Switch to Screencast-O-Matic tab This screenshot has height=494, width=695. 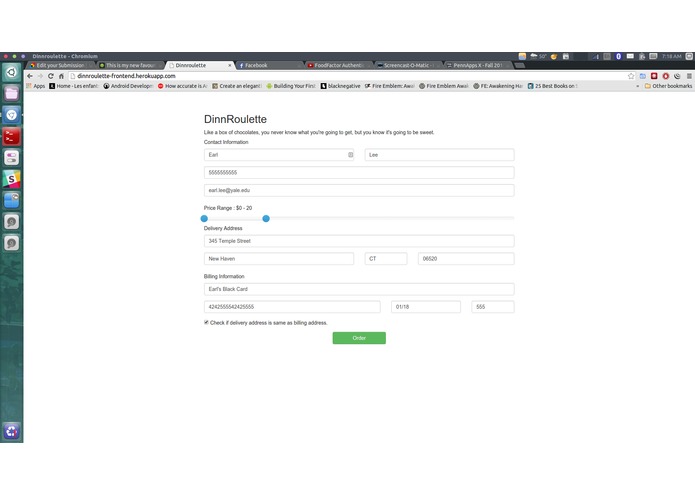pyautogui.click(x=408, y=66)
